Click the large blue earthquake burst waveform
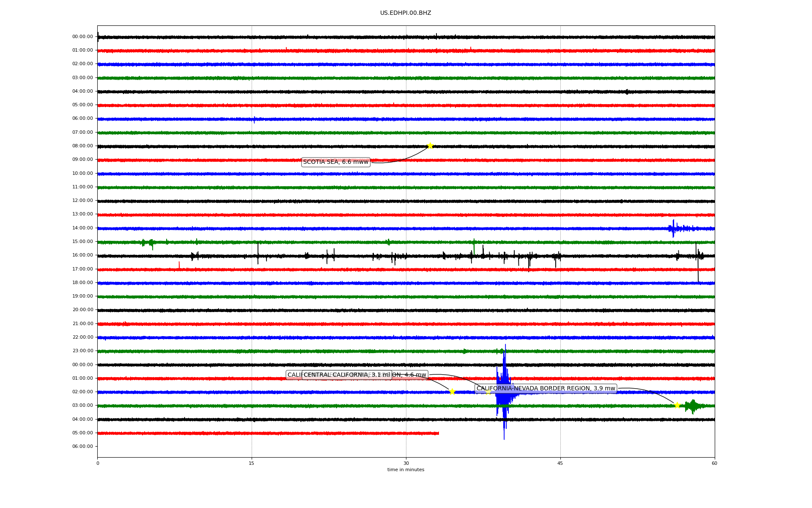Image resolution: width=812 pixels, height=508 pixels. (x=504, y=392)
